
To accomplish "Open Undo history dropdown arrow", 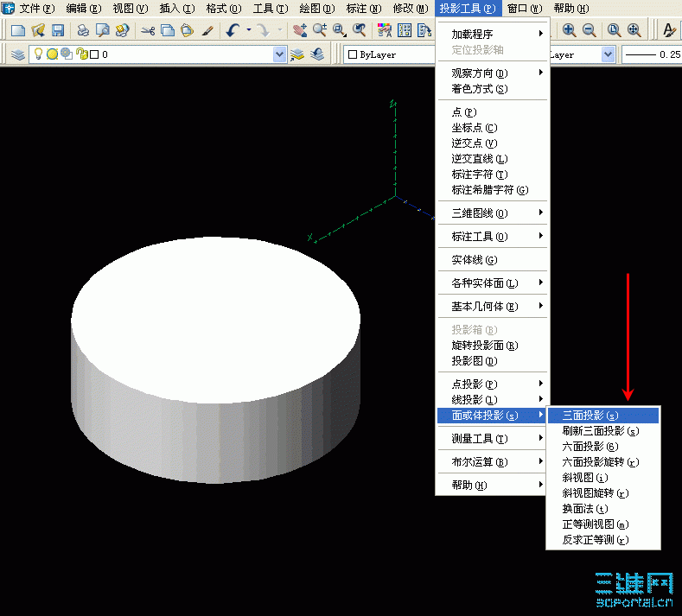I will coord(249,30).
